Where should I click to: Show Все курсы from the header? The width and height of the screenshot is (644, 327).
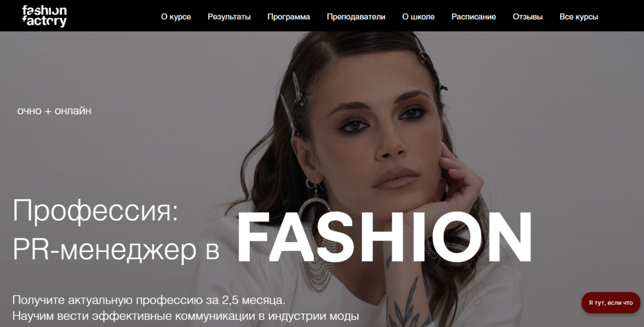coord(579,17)
